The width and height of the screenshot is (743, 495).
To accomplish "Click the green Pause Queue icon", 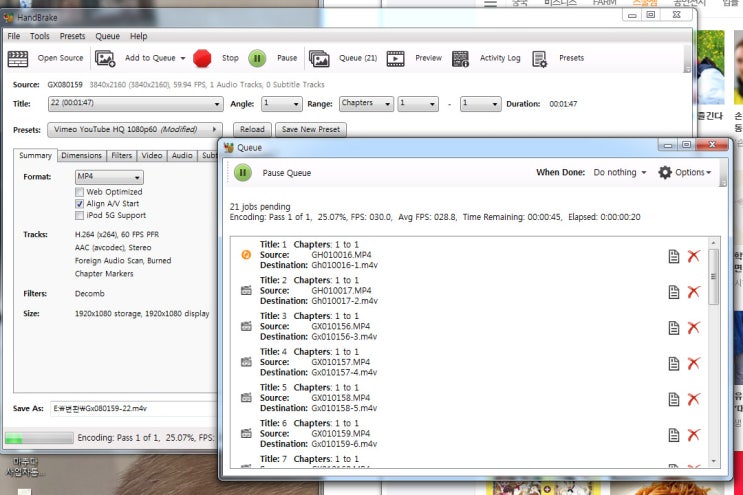I will [x=243, y=173].
